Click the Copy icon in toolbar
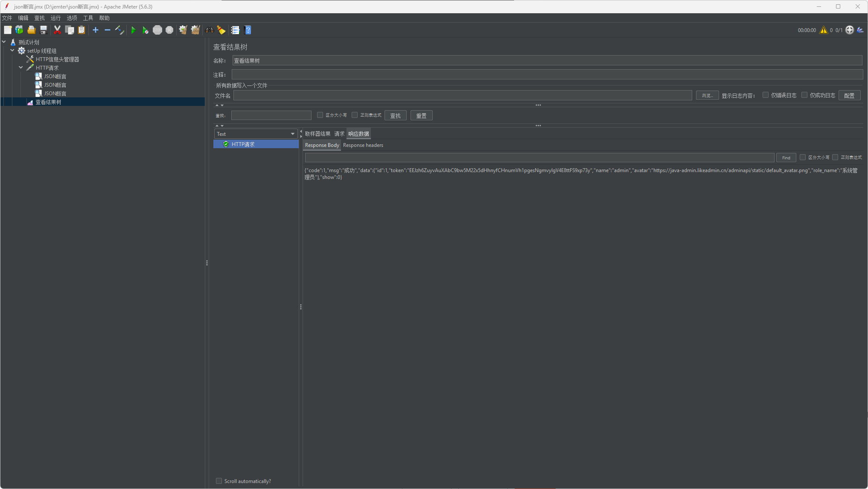The height and width of the screenshot is (489, 868). click(70, 30)
